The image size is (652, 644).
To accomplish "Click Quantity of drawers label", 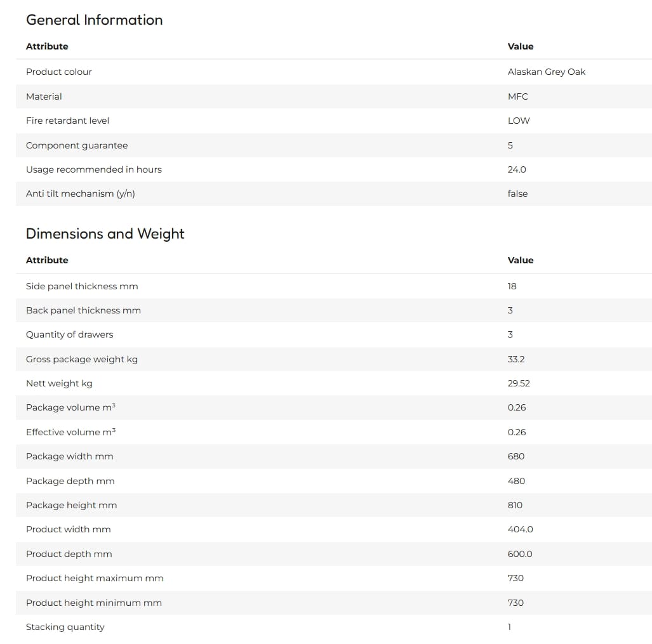I will point(69,334).
